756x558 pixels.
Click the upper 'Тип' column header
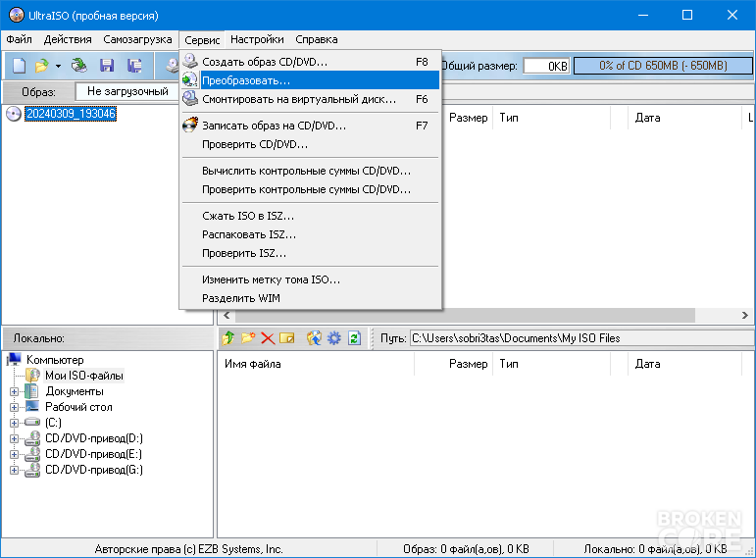[552, 118]
